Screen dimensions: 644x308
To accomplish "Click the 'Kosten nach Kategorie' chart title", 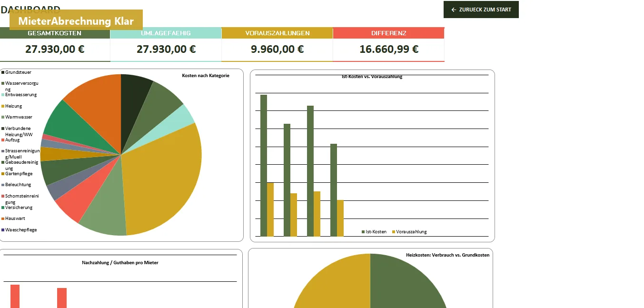I will coord(206,76).
